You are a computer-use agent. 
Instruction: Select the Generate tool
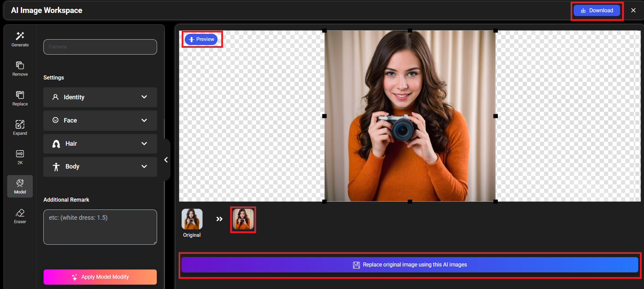click(20, 39)
